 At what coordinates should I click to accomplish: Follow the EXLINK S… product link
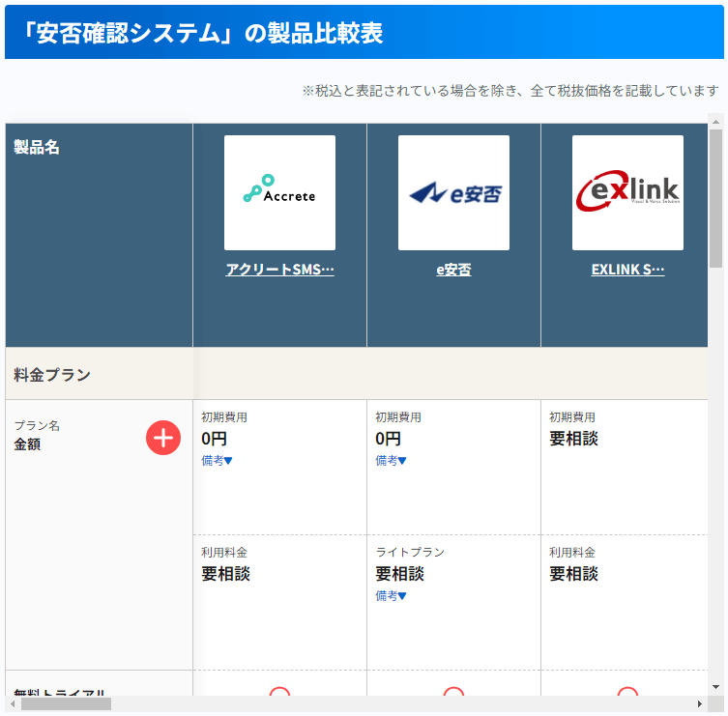click(x=627, y=270)
